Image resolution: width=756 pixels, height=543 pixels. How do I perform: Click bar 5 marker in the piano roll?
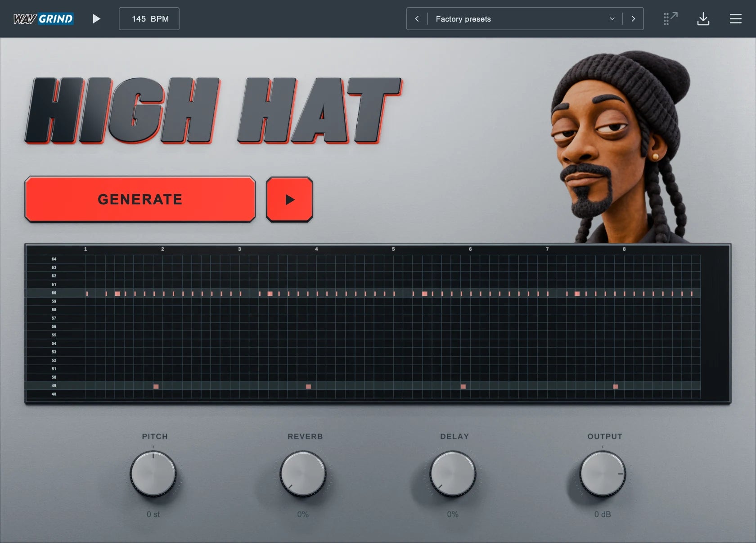[393, 249]
